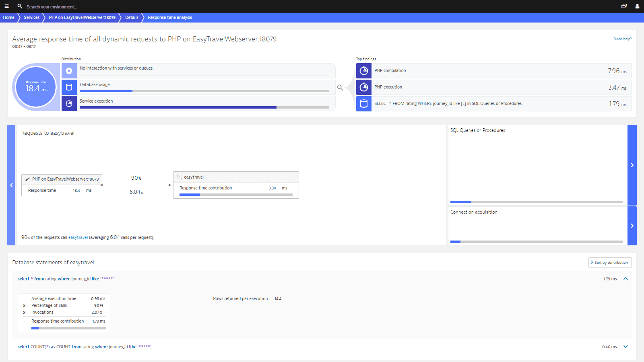Click the magnifier icon beside distribution list
Viewport: 644px width, 362px height.
[x=340, y=87]
